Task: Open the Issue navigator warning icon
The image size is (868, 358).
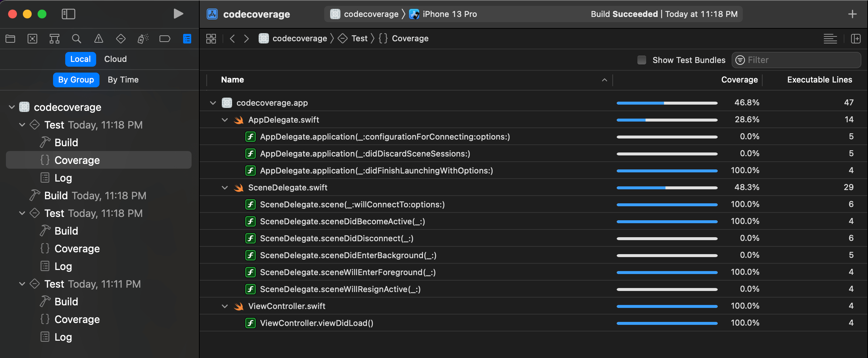Action: click(99, 39)
